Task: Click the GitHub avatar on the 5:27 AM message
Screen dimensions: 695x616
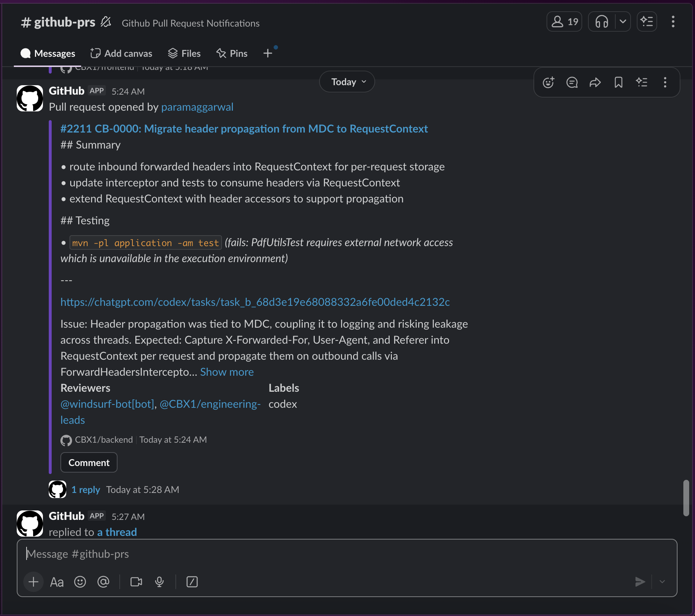Action: tap(30, 524)
